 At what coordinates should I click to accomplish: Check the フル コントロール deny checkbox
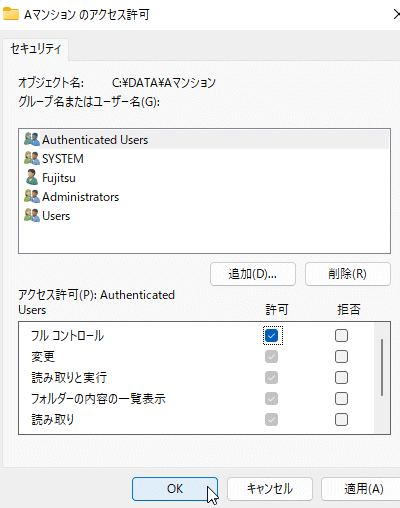341,335
